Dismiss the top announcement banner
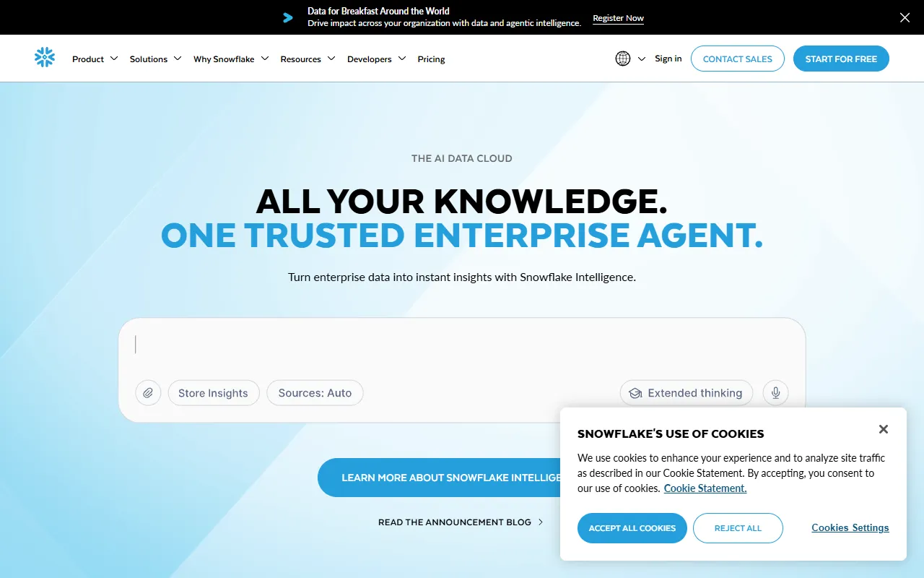Image resolution: width=924 pixels, height=578 pixels. 905,17
